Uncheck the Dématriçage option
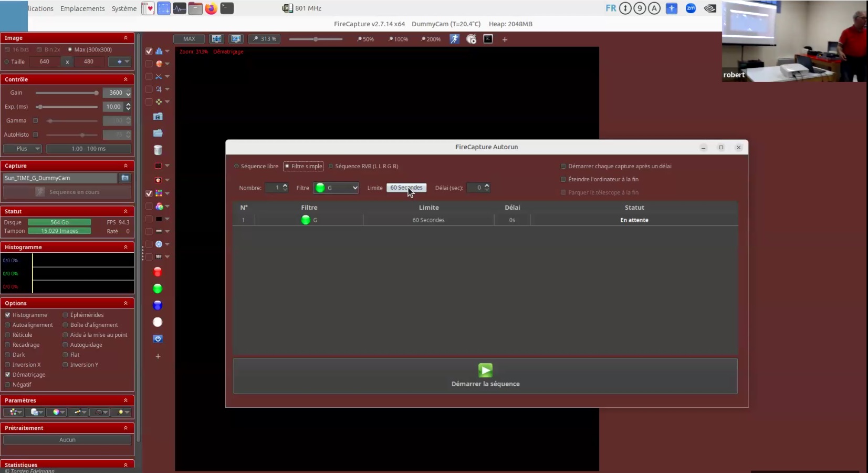 [x=25, y=375]
